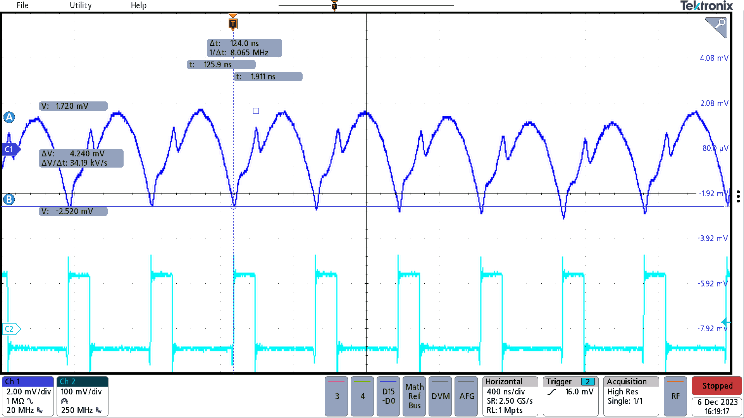Turn on channel 4

(361, 396)
